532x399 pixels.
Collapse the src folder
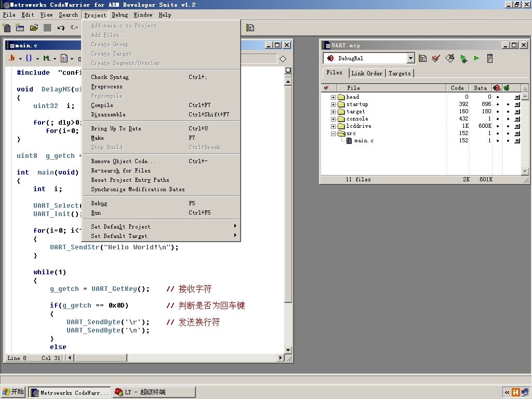[333, 134]
